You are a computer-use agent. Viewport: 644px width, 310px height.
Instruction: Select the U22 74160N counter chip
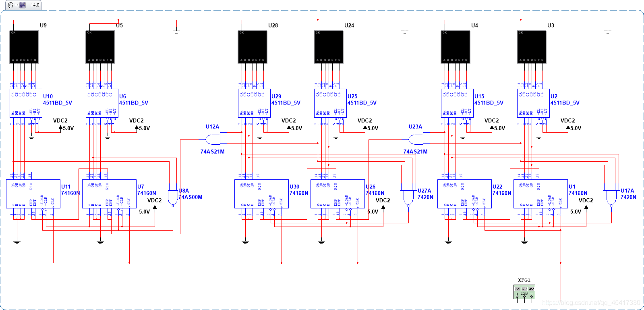point(464,194)
